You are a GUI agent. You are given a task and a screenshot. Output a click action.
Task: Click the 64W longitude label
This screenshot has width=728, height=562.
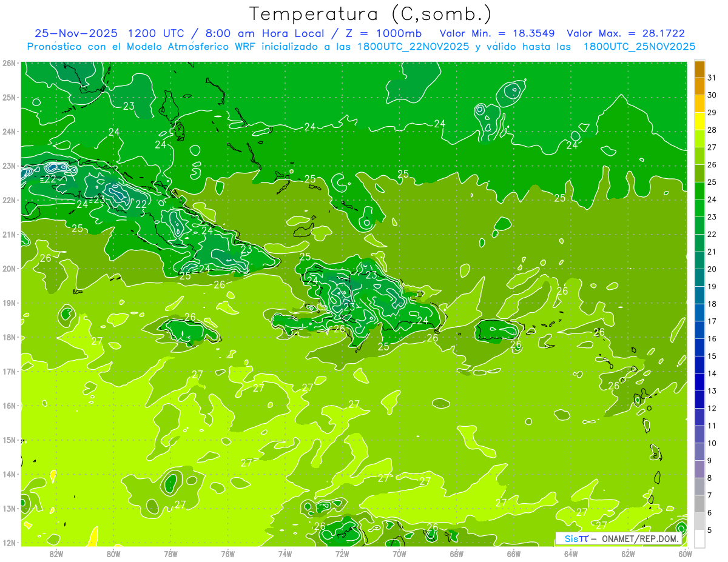(x=571, y=554)
